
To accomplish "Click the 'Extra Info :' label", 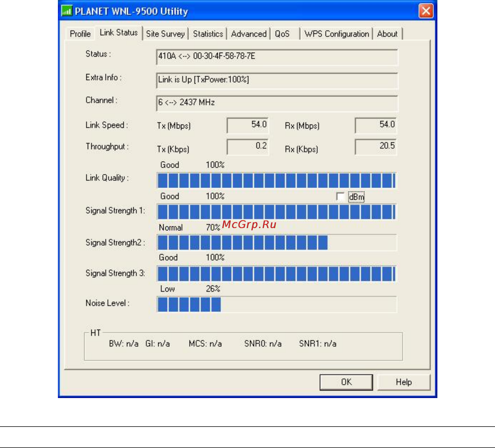I will click(103, 77).
